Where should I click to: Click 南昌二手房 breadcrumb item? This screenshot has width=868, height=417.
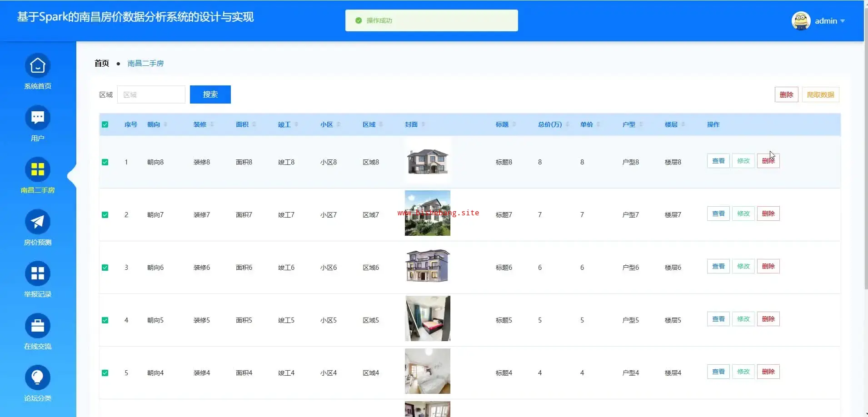pyautogui.click(x=145, y=63)
